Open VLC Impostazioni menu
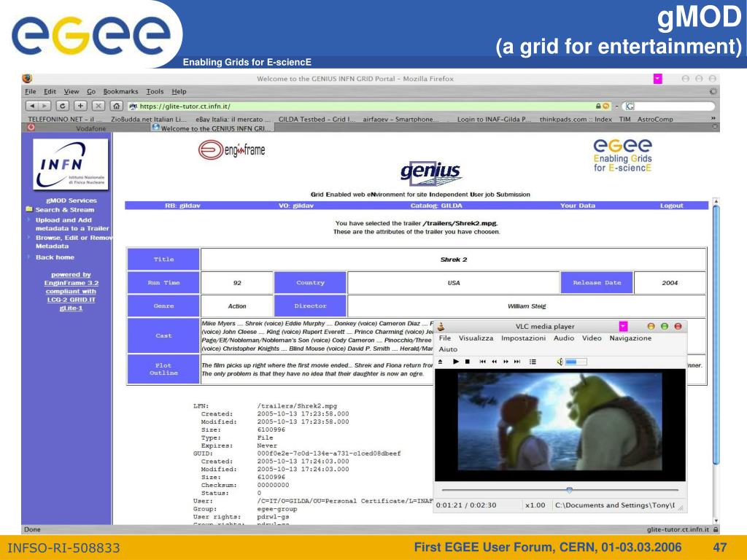The image size is (747, 560). pyautogui.click(x=523, y=338)
